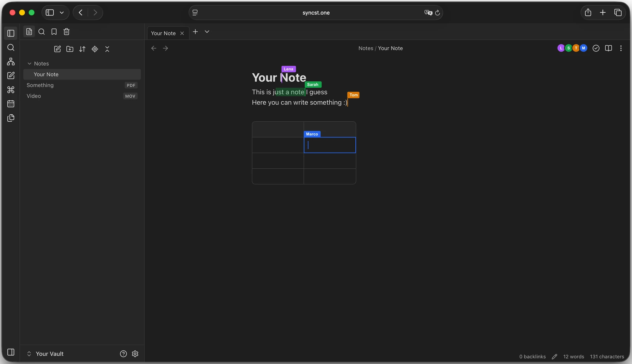Open the Something PDF file
The height and width of the screenshot is (364, 632).
82,85
